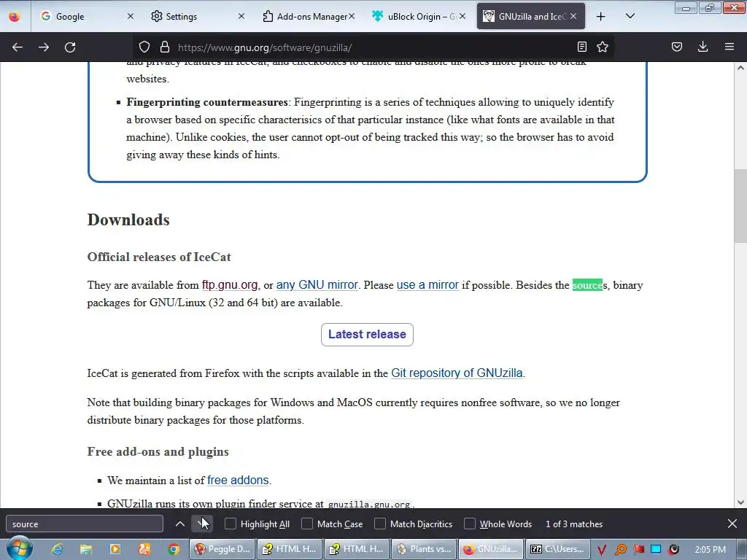747x560 pixels.
Task: Click in the find bar search field
Action: pos(85,524)
